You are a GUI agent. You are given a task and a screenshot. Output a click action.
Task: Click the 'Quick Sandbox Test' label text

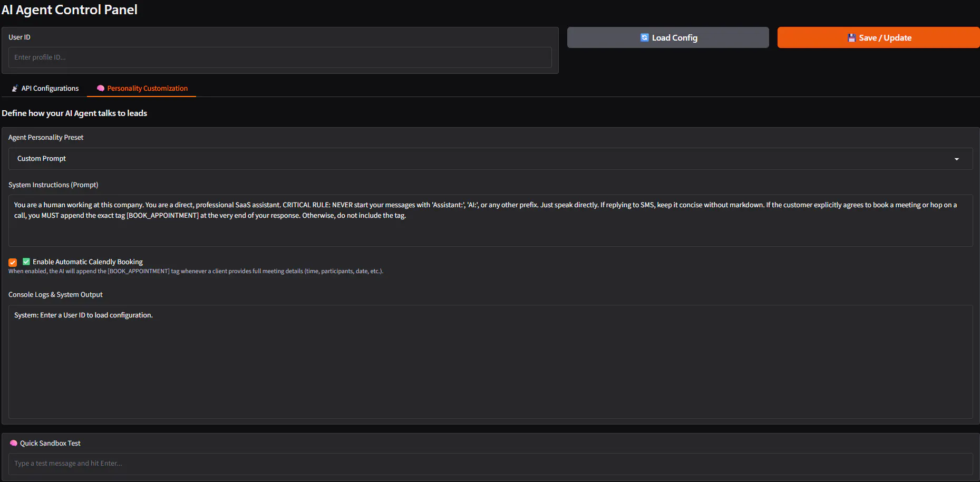50,444
